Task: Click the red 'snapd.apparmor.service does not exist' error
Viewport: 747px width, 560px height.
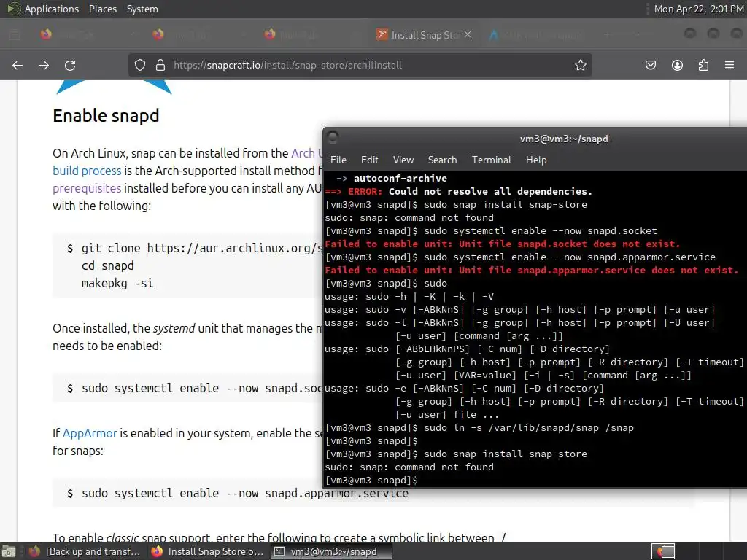Action: (532, 270)
